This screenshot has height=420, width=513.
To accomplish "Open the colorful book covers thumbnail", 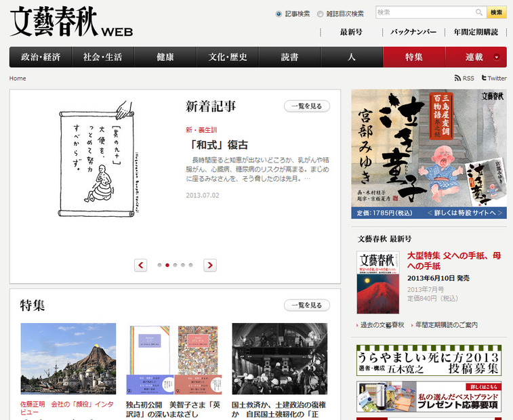I will coord(173,359).
